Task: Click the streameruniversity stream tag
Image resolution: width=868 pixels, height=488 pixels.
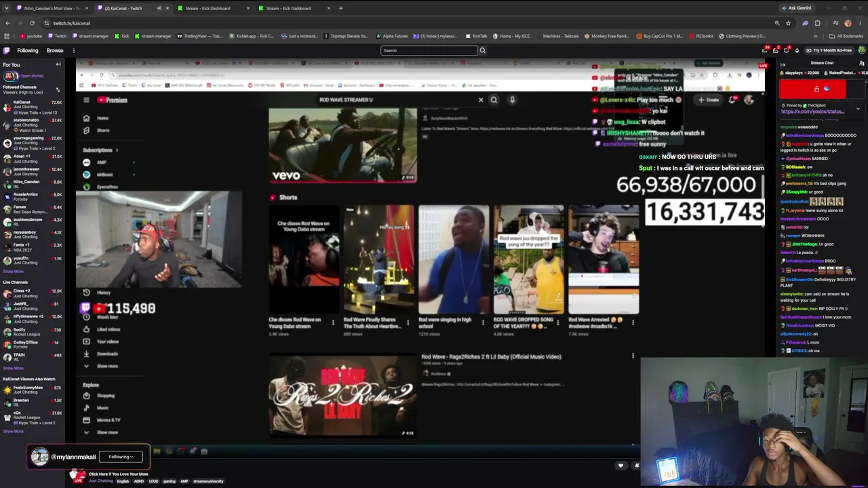Action: (x=208, y=481)
